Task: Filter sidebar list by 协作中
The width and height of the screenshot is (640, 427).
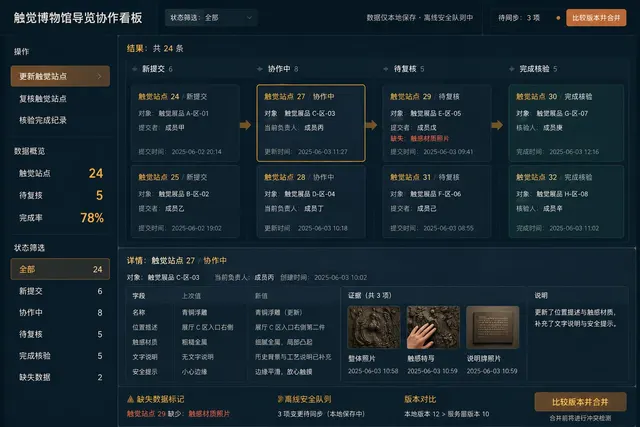Action: point(60,313)
